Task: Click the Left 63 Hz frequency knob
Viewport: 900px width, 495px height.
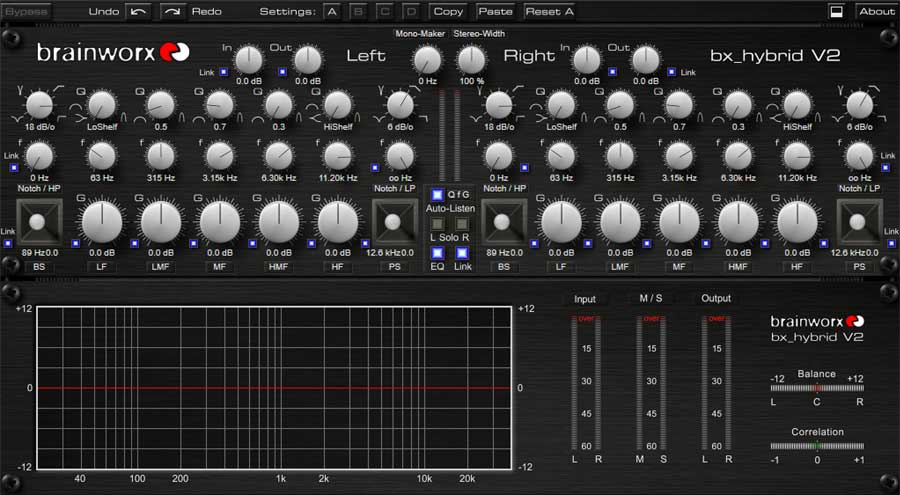Action: [102, 156]
